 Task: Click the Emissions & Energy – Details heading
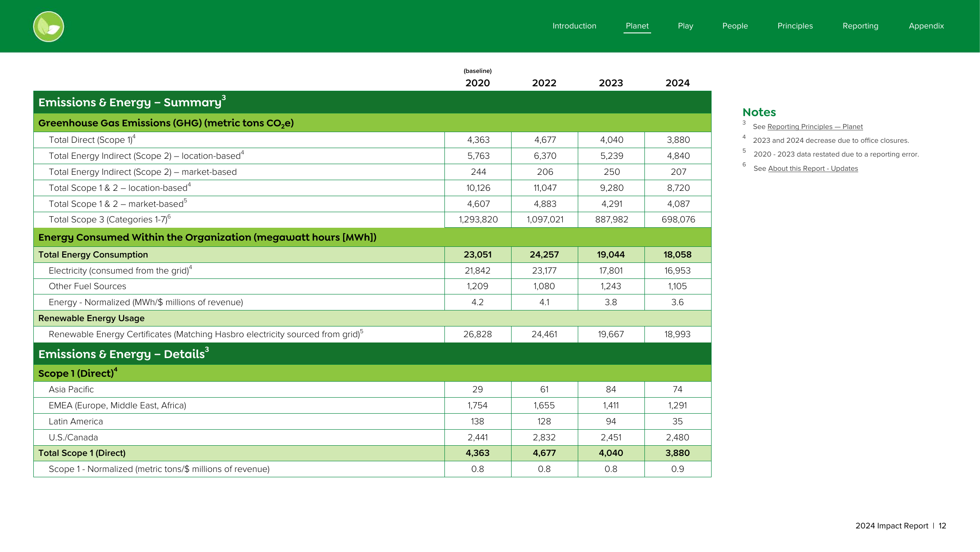[x=124, y=354]
